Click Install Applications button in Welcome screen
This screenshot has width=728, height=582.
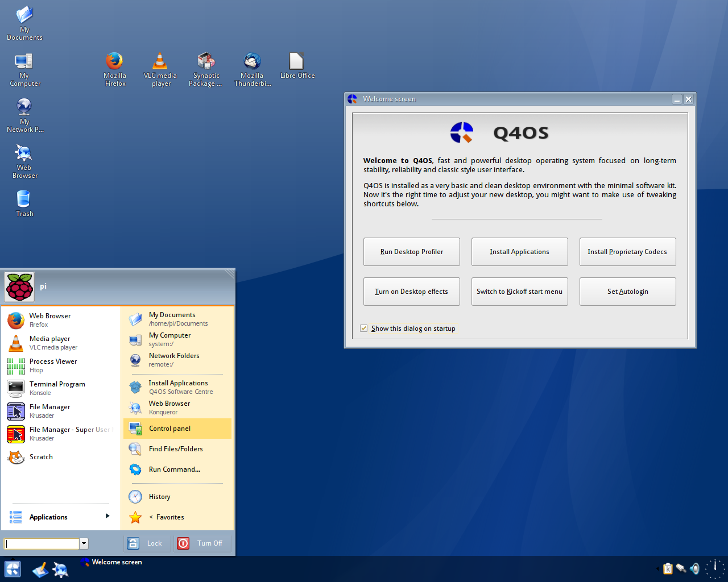pos(520,252)
